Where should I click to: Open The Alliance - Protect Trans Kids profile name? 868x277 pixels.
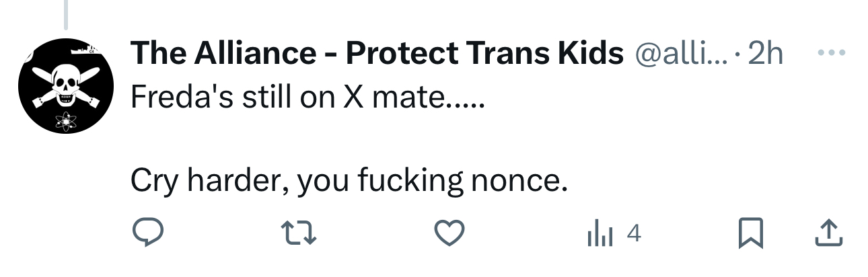(376, 53)
